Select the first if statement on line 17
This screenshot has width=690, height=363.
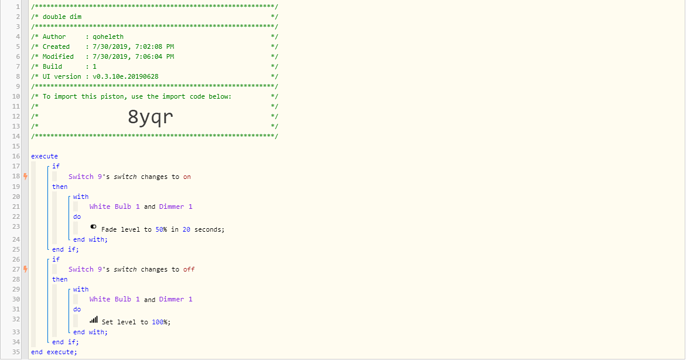(56, 166)
